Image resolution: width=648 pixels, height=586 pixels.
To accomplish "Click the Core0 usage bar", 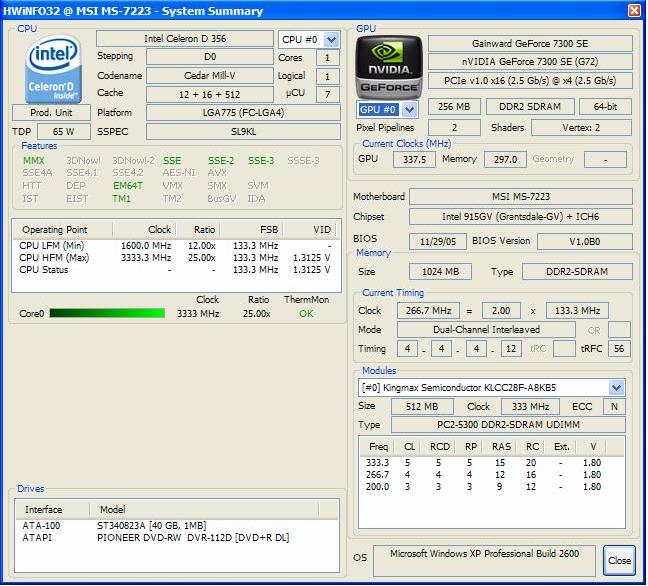I will coord(107,313).
